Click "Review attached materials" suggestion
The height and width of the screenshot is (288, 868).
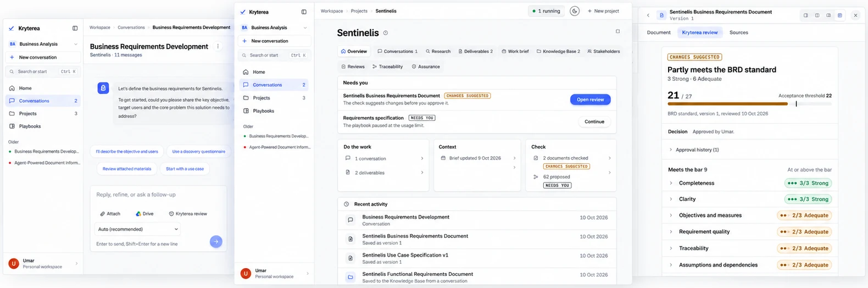(127, 169)
